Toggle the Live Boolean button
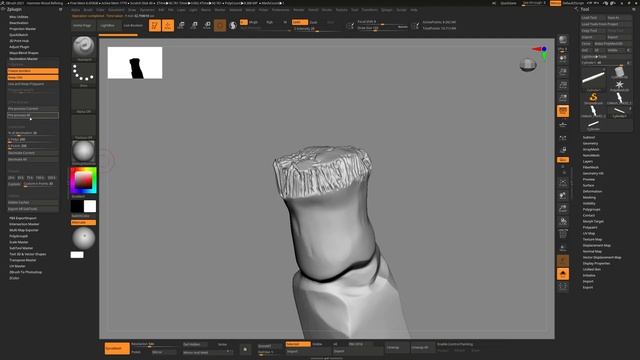The height and width of the screenshot is (360, 640). pos(133,25)
